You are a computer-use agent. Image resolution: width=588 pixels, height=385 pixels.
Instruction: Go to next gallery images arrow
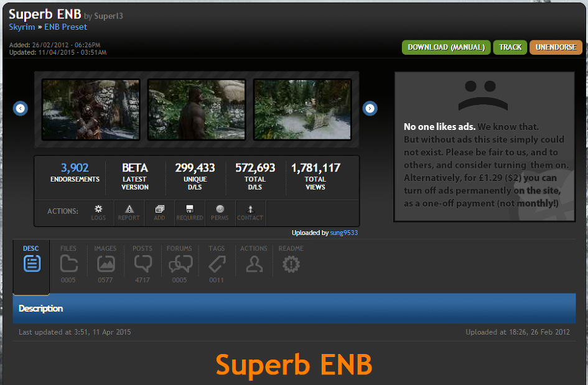(370, 108)
